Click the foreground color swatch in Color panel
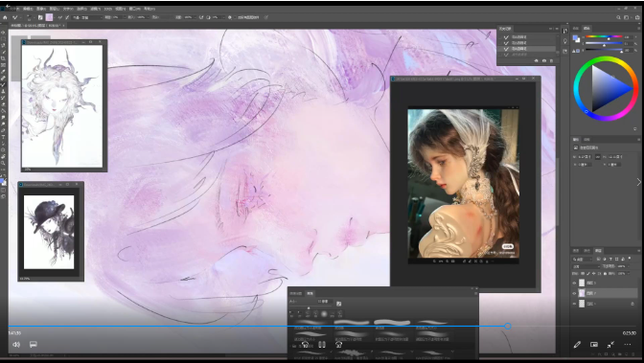The width and height of the screenshot is (644, 363). click(x=575, y=37)
